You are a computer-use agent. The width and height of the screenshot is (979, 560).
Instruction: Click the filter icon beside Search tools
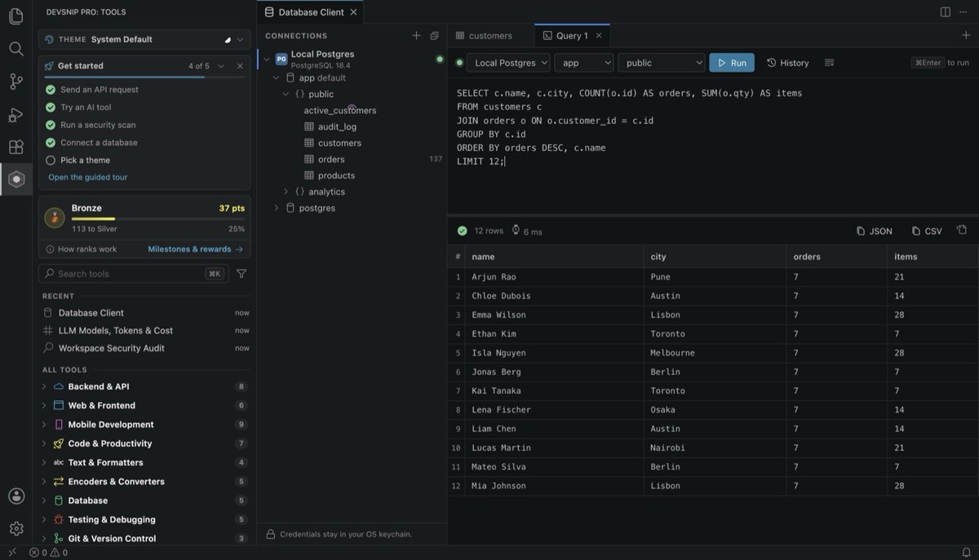click(241, 274)
